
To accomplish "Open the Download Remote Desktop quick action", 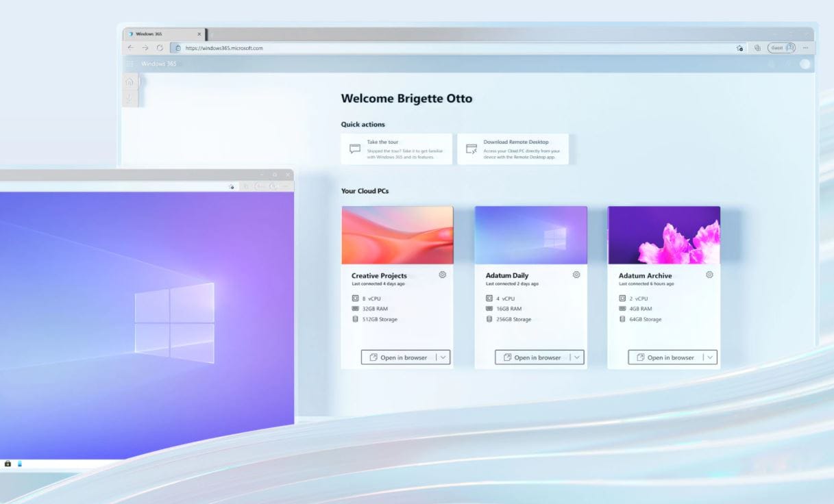I will point(513,149).
